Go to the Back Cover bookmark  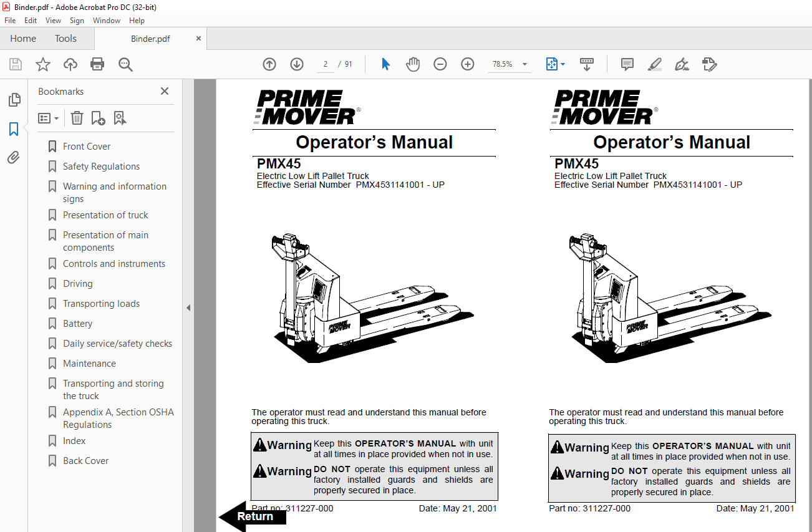click(85, 461)
